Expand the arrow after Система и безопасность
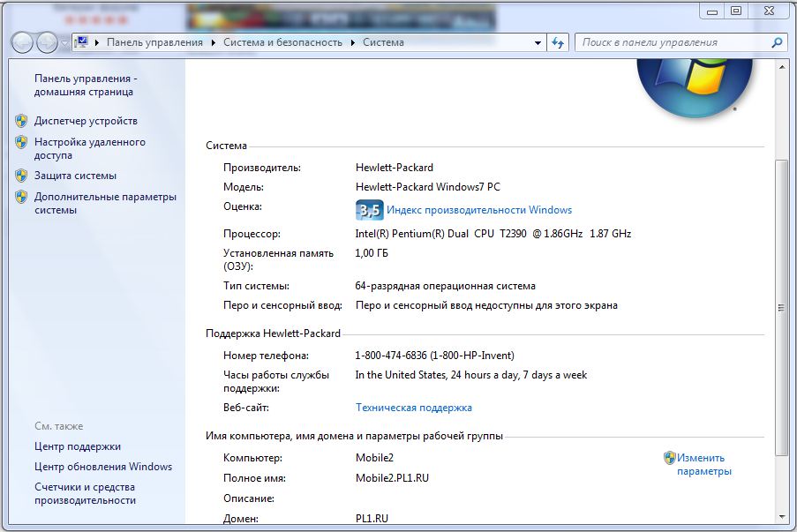 pyautogui.click(x=353, y=42)
